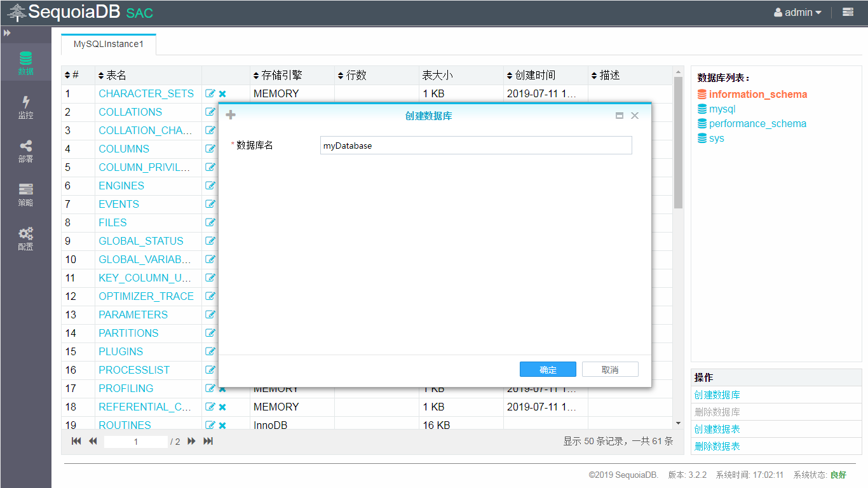868x488 pixels.
Task: Click delete X icon for CHARACTER_SETS row
Action: 222,94
